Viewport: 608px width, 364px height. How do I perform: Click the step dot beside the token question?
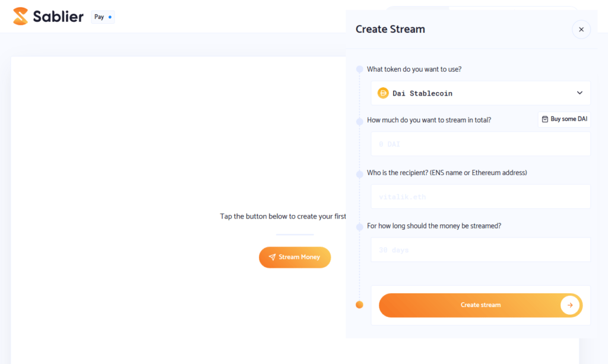359,69
